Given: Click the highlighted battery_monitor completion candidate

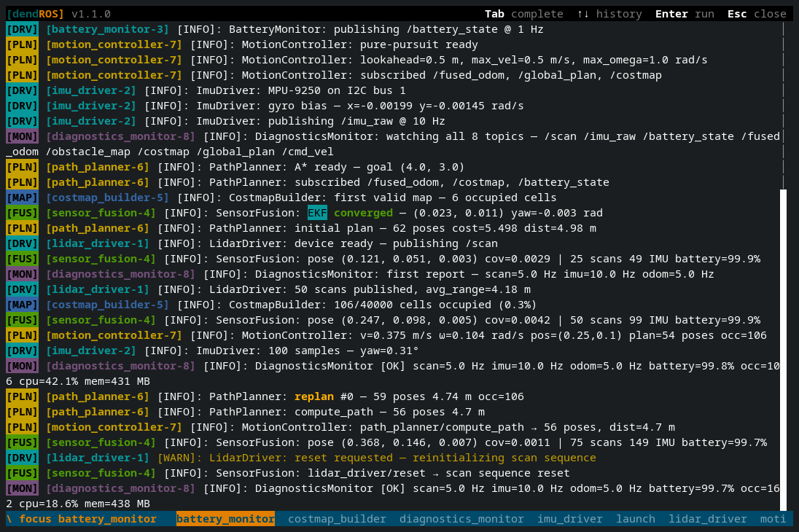Looking at the screenshot, I should tap(226, 519).
